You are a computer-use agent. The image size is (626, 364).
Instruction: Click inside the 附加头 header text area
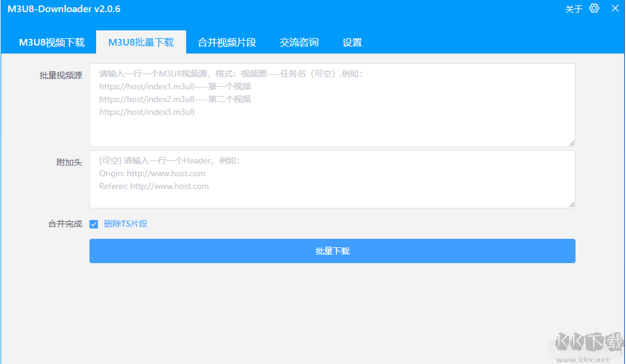click(x=332, y=178)
